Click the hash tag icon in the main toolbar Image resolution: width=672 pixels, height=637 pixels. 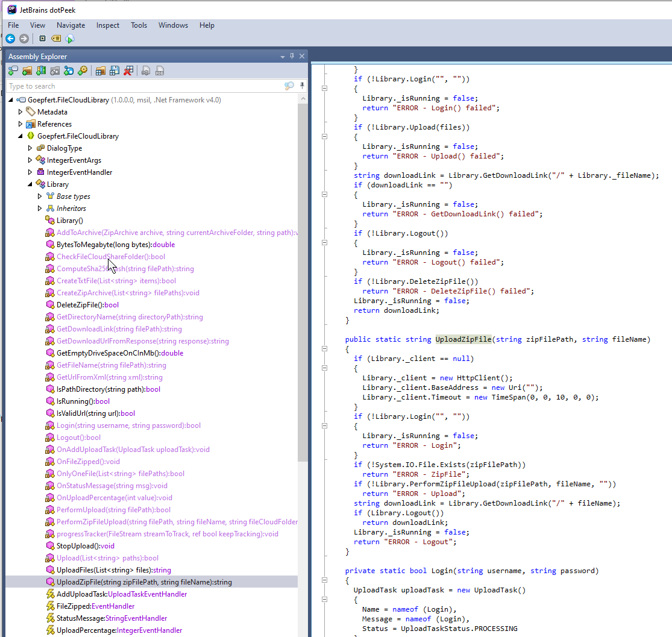[56, 39]
